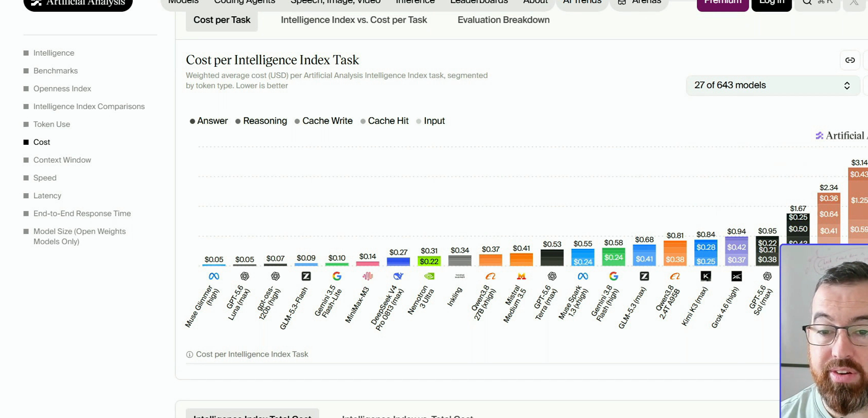Click the Google logo for Gemini 3.5 Flash-Lite
Viewport: 868px width, 418px height.
(337, 276)
